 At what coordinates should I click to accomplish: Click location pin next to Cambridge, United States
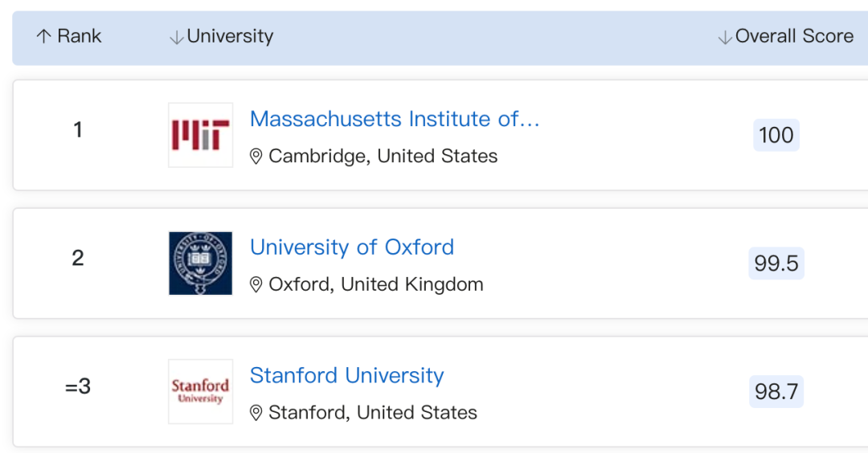click(256, 156)
